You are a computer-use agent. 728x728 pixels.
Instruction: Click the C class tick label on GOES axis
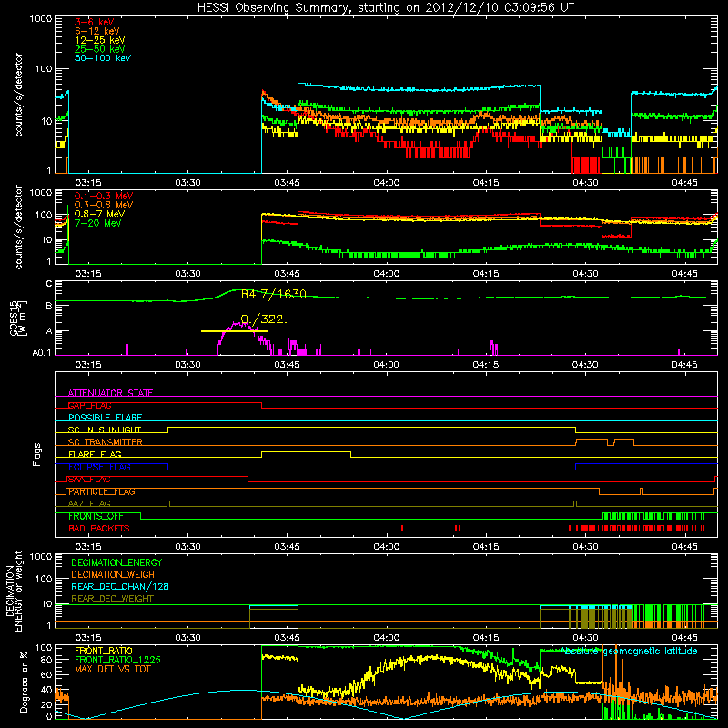[49, 283]
